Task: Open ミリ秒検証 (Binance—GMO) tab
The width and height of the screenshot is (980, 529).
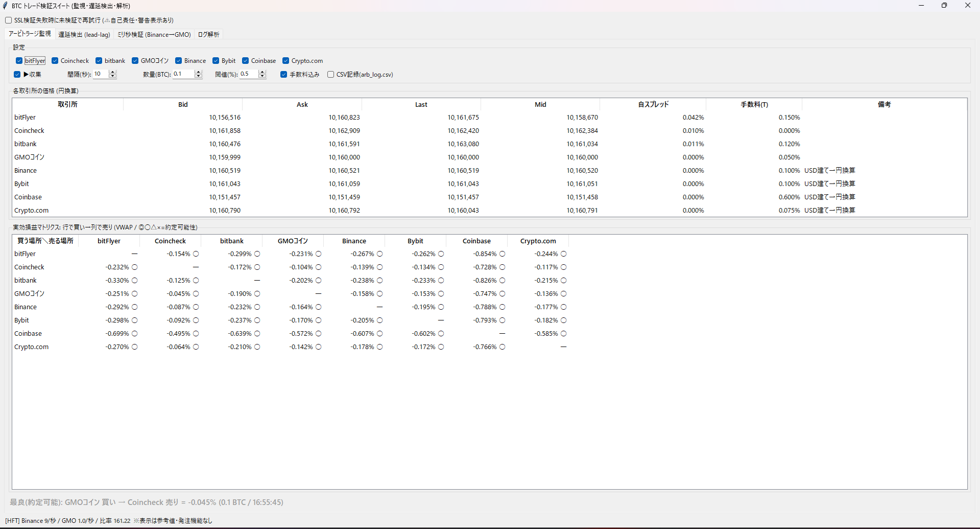Action: tap(154, 35)
